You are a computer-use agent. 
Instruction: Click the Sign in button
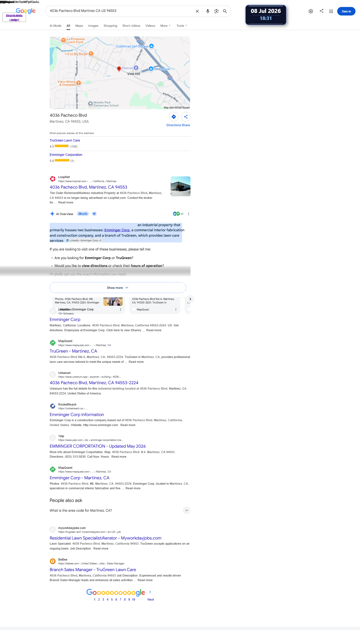(346, 11)
